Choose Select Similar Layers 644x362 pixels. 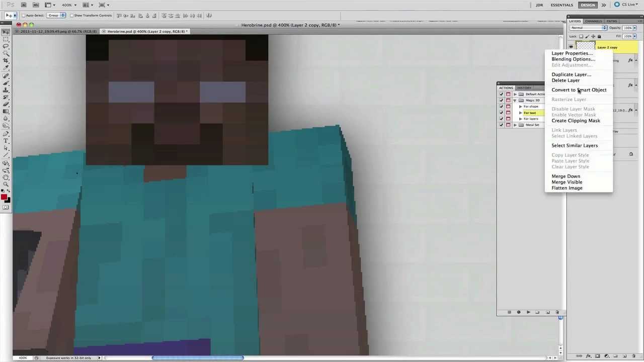point(575,146)
